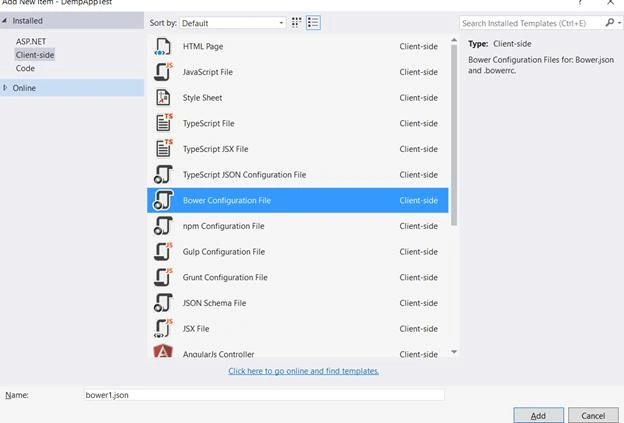Screen dimensions: 624x423
Task: Click the JavaScript File icon
Action: [163, 72]
